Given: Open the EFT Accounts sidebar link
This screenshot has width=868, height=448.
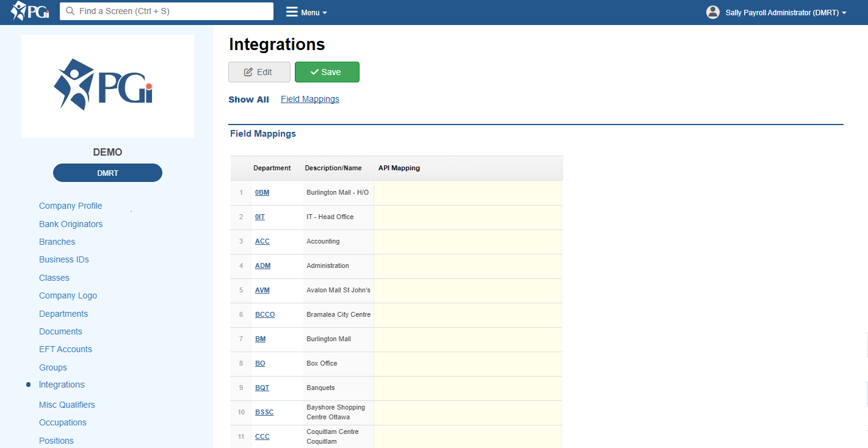Looking at the screenshot, I should coord(65,349).
